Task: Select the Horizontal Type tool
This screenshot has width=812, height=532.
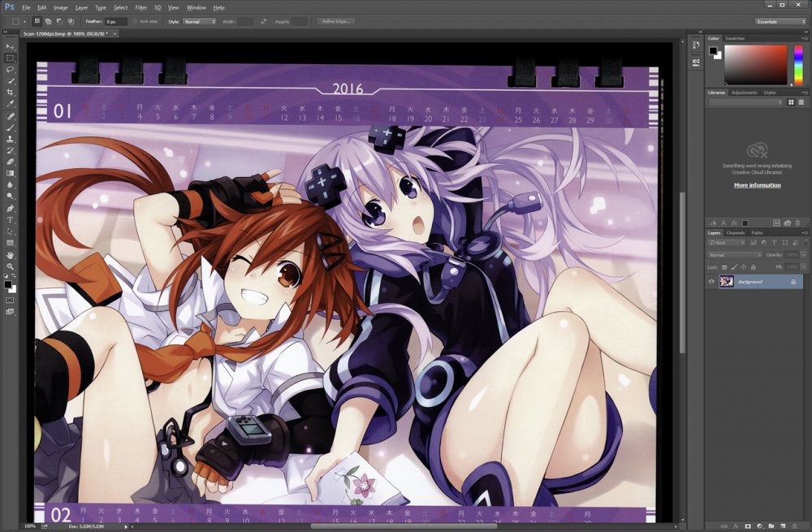Action: click(10, 219)
